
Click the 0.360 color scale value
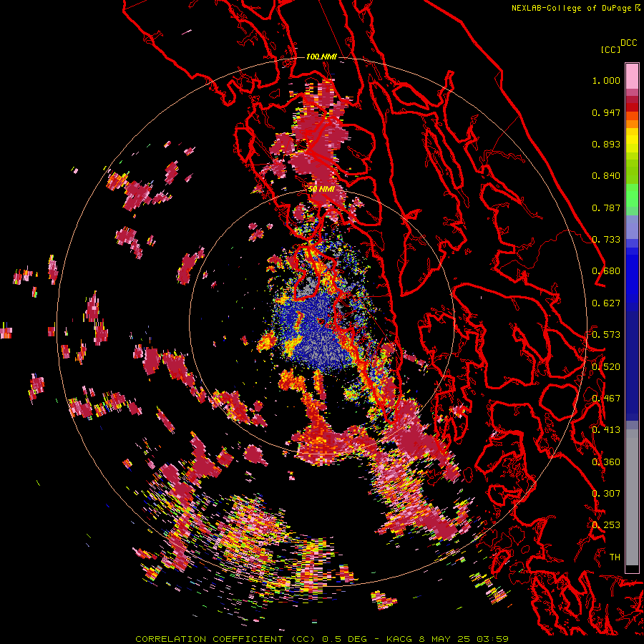tap(606, 462)
